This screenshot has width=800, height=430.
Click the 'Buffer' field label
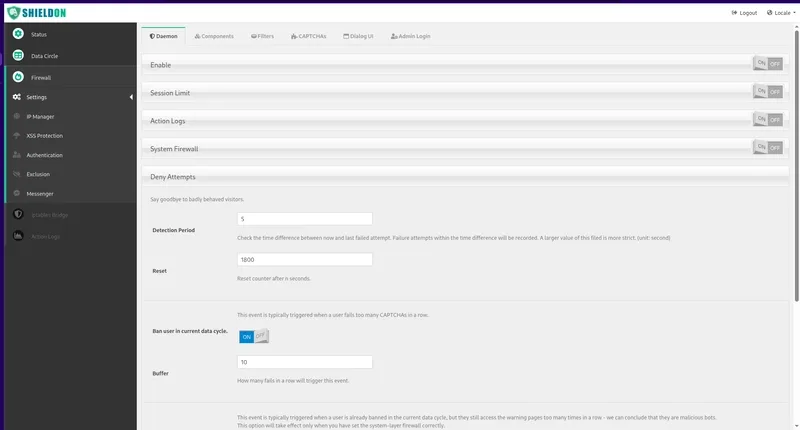point(160,373)
